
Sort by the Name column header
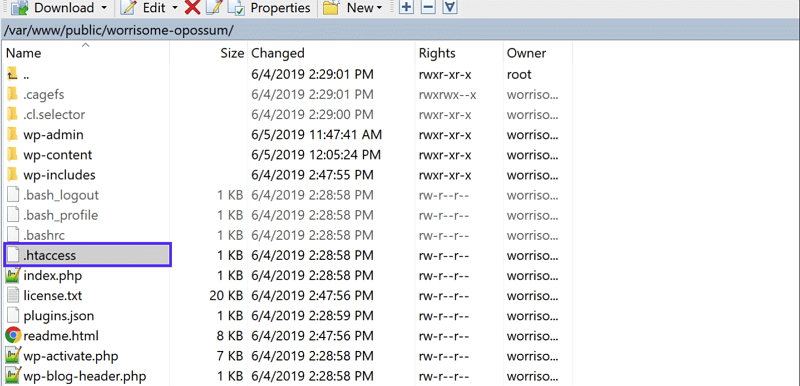(23, 53)
